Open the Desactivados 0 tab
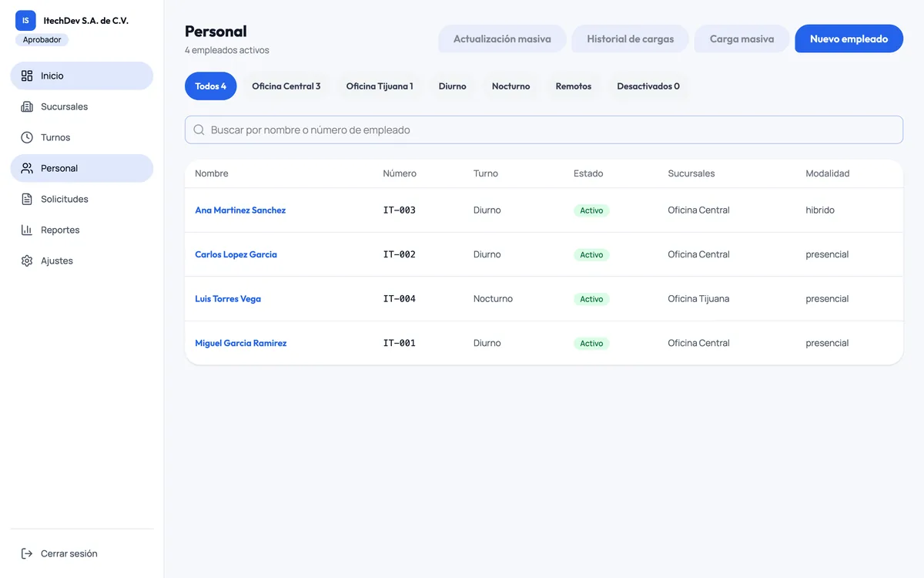Image resolution: width=924 pixels, height=578 pixels. click(x=648, y=86)
